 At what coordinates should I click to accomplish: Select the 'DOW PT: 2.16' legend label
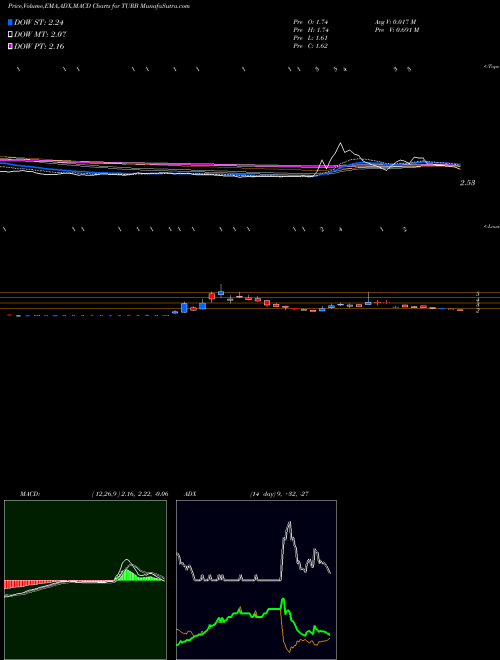40,46
